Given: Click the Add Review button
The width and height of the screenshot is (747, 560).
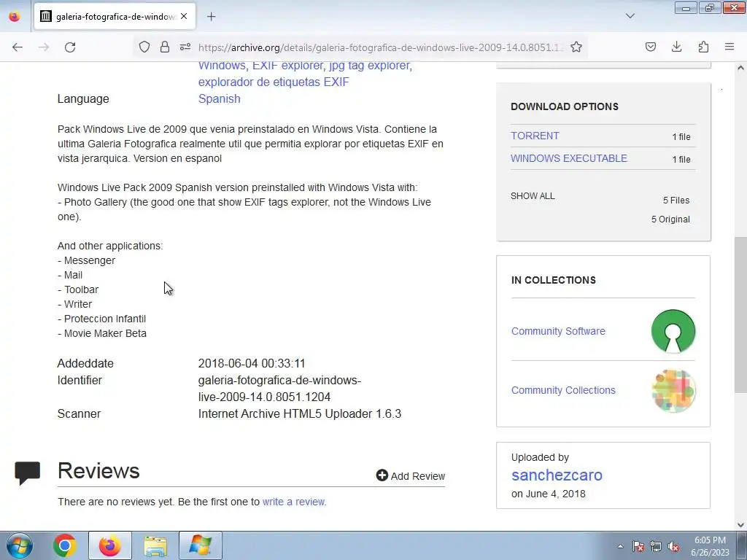Looking at the screenshot, I should (410, 475).
